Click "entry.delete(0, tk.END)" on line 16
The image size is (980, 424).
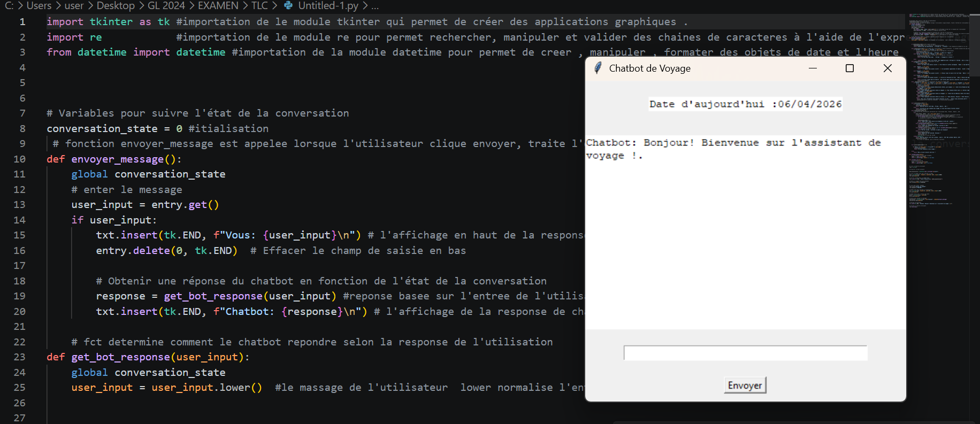point(167,251)
